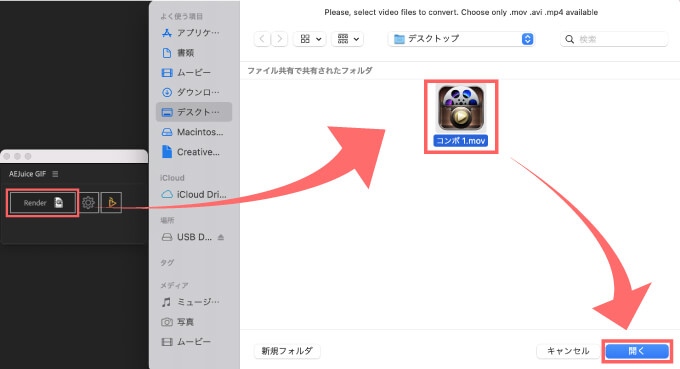Image resolution: width=680 pixels, height=369 pixels.
Task: Go forward in the file dialog
Action: (280, 39)
